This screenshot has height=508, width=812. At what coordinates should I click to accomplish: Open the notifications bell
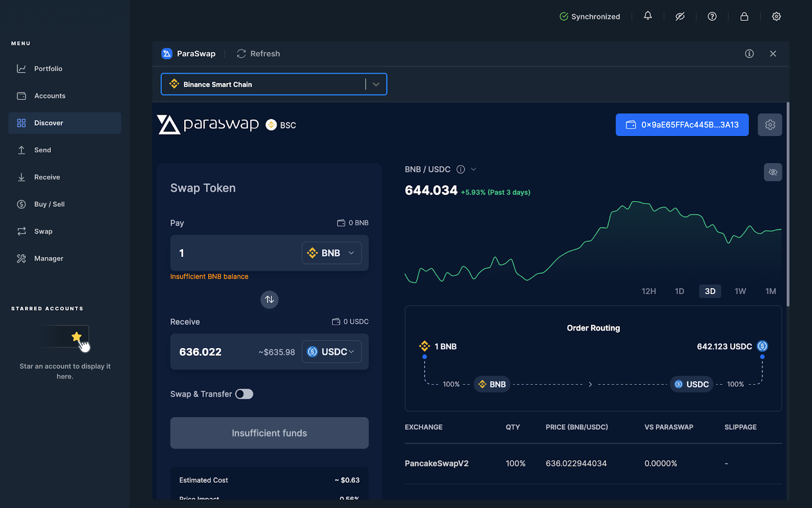[x=648, y=16]
